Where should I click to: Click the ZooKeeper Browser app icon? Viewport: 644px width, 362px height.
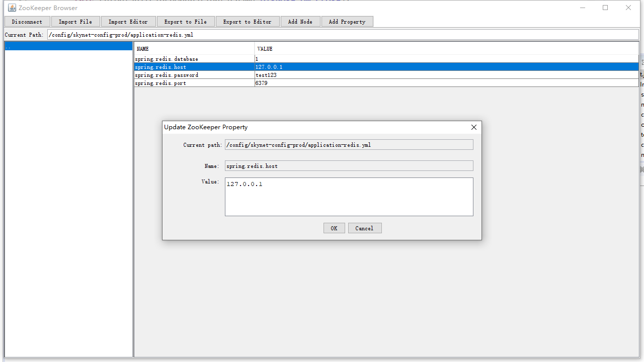point(12,8)
